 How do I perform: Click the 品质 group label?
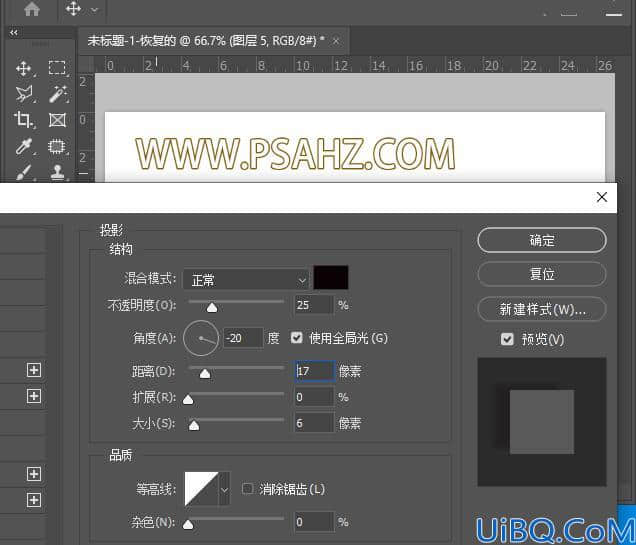pyautogui.click(x=121, y=455)
